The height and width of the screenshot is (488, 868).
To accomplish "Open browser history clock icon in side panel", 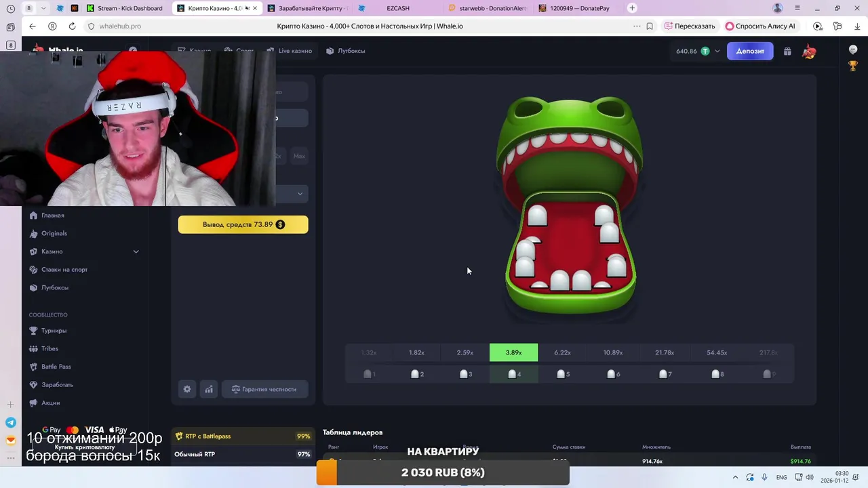I will 10,8.
